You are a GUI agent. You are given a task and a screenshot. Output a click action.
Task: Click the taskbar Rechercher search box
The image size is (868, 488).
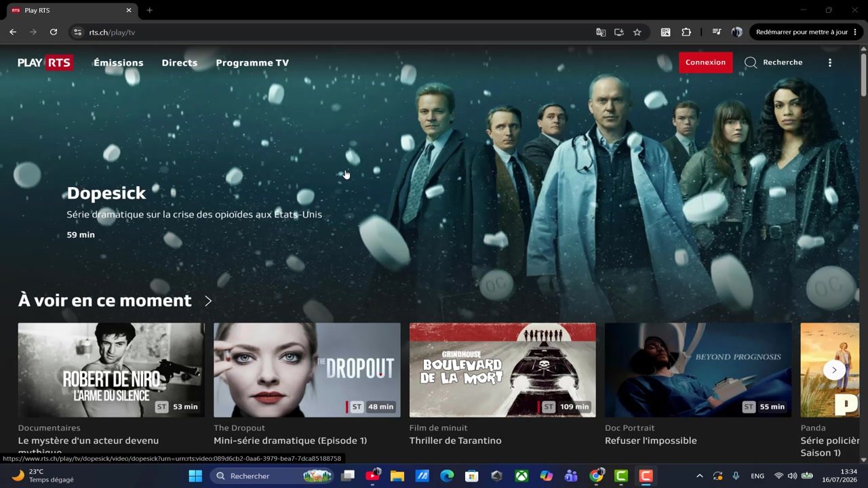[x=272, y=476]
